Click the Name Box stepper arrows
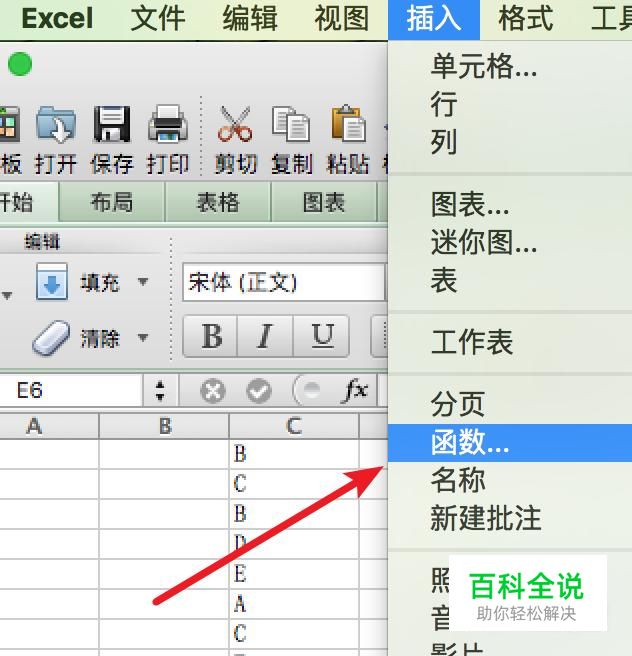The image size is (632, 656). coord(160,391)
